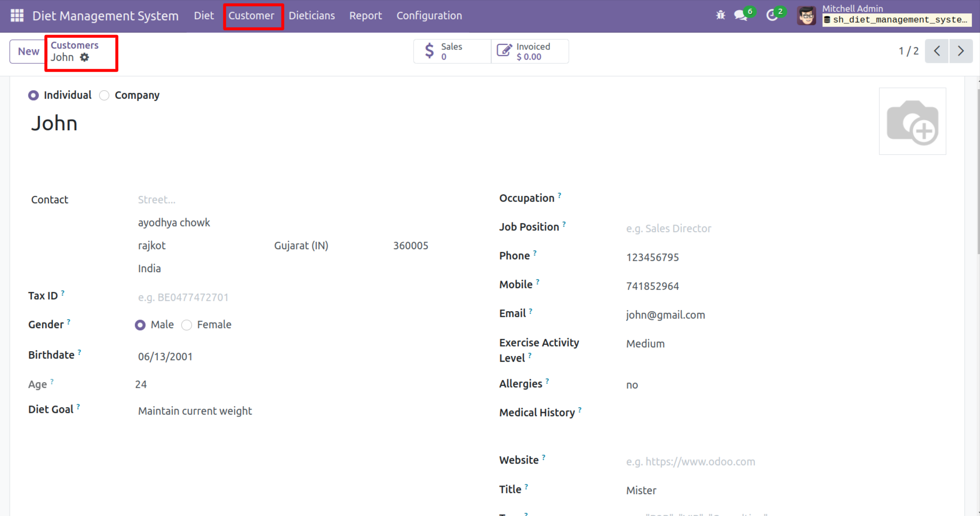Open the Invoiced stat button
Image resolution: width=980 pixels, height=516 pixels.
click(530, 51)
